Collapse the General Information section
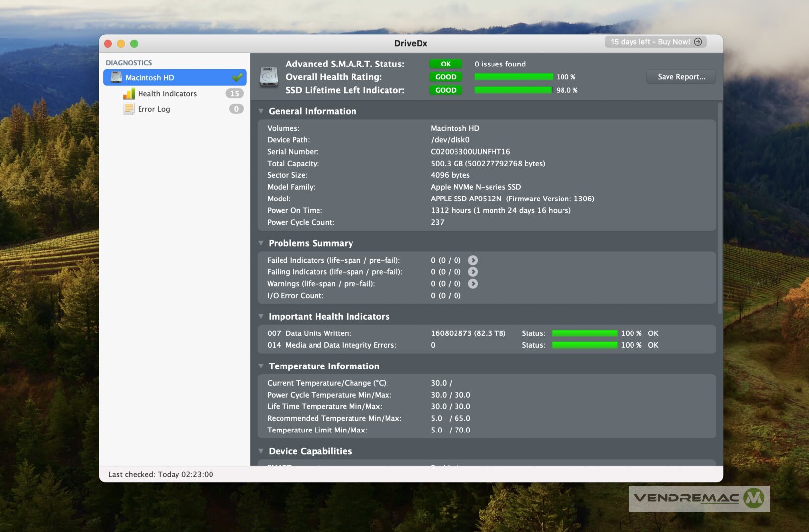809x532 pixels. coord(261,111)
